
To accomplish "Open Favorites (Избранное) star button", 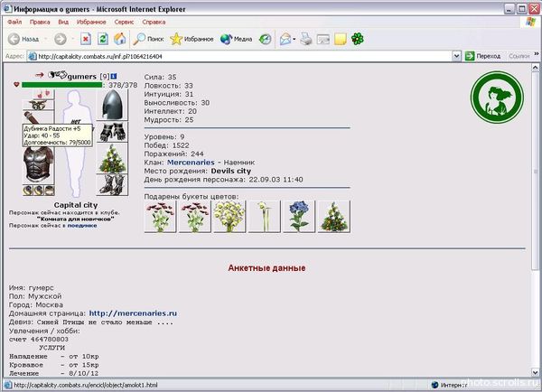I will (x=192, y=39).
